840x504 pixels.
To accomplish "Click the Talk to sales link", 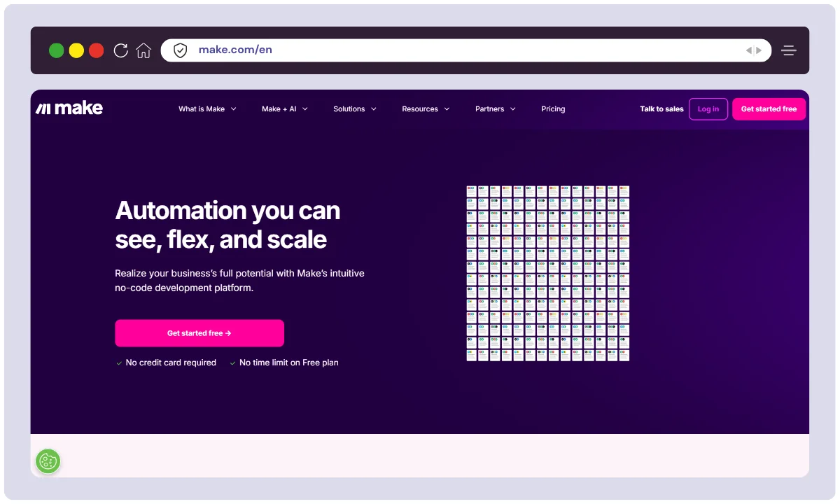I will click(x=661, y=109).
